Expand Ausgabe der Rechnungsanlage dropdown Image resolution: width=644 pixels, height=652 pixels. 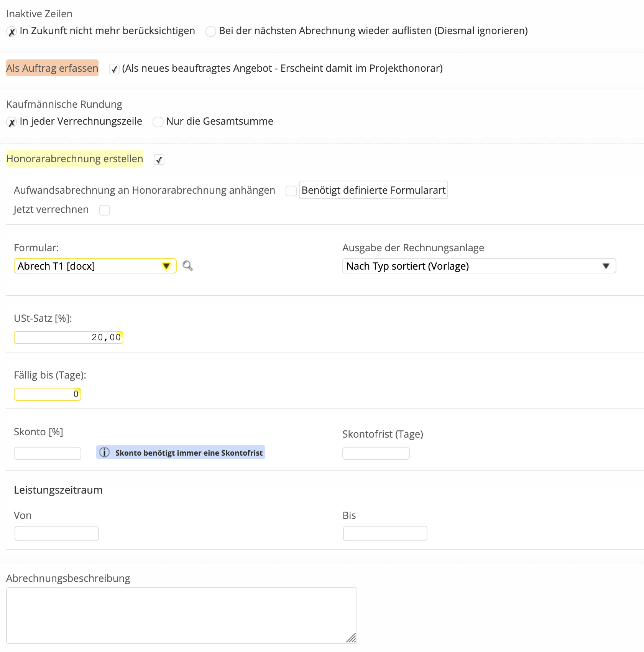479,266
